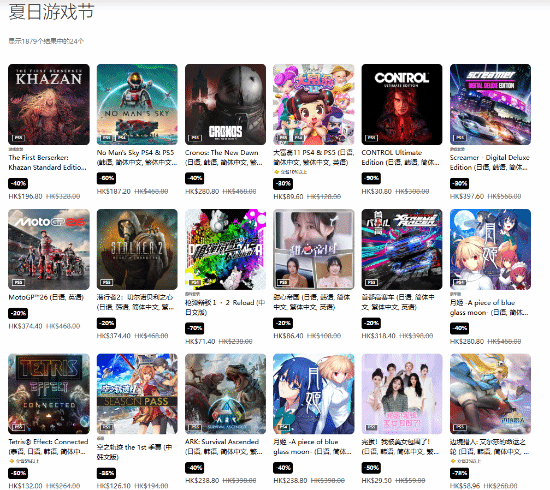Click the Season PASS game cover
Viewport: 550px width, 490px height.
137,394
